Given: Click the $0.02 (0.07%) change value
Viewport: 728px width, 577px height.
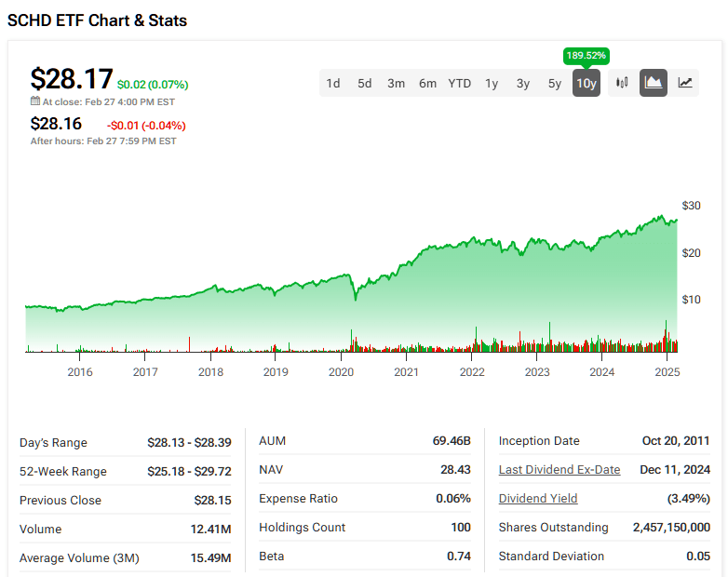Looking at the screenshot, I should pyautogui.click(x=153, y=85).
